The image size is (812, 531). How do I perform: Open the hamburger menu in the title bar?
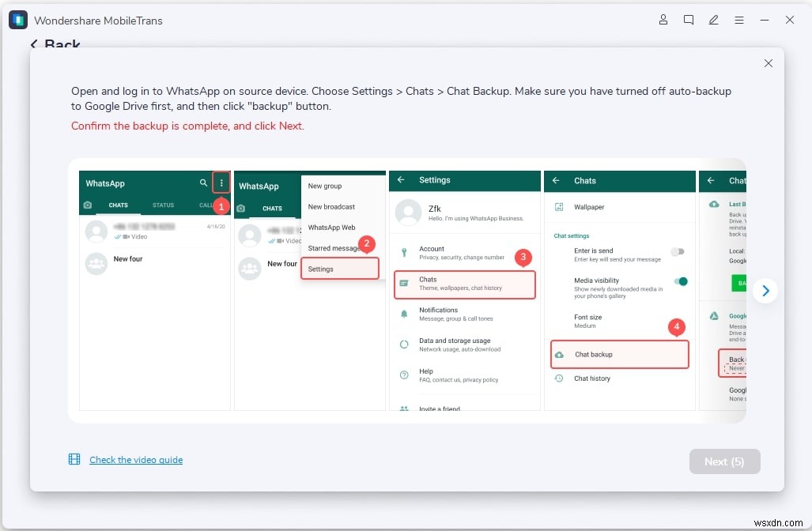click(739, 20)
